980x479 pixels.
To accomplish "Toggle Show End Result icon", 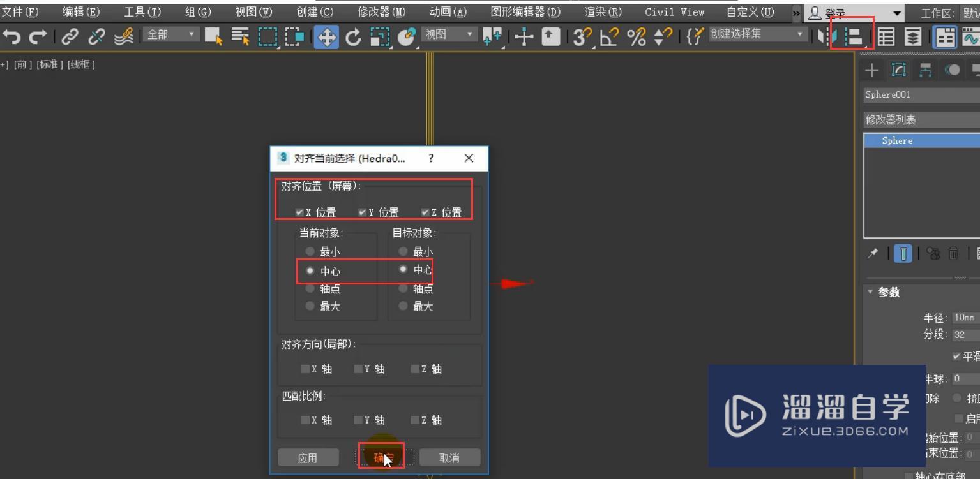I will tap(903, 254).
